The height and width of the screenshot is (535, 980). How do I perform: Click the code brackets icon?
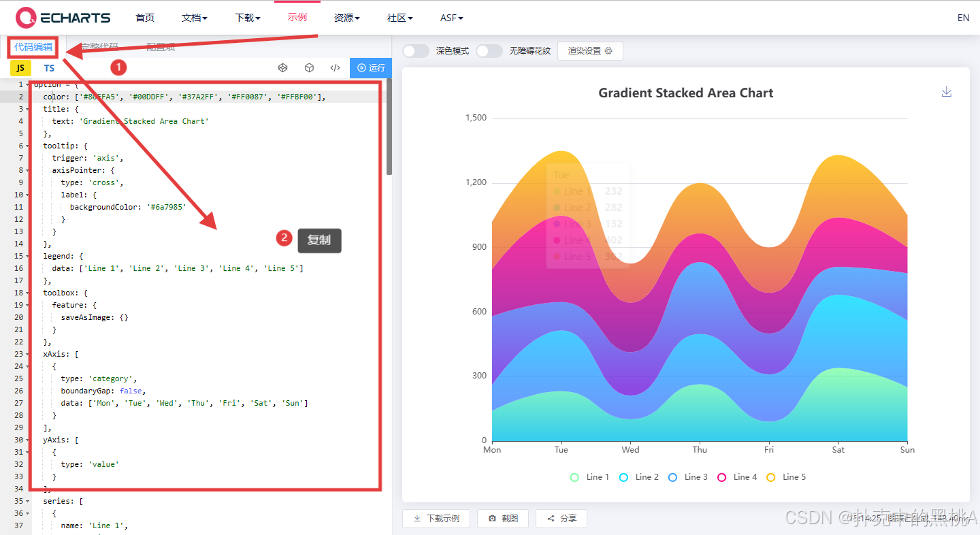pyautogui.click(x=335, y=68)
